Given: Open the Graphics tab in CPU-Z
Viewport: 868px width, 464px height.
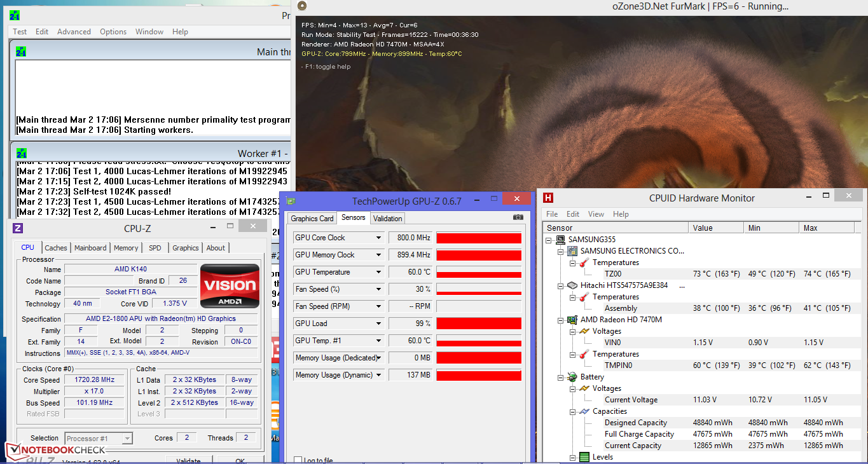Looking at the screenshot, I should (186, 248).
